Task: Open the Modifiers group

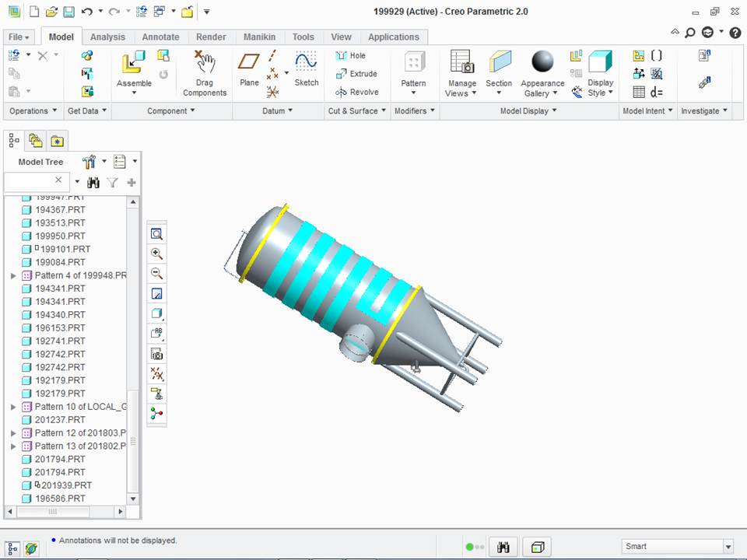Action: (x=415, y=111)
